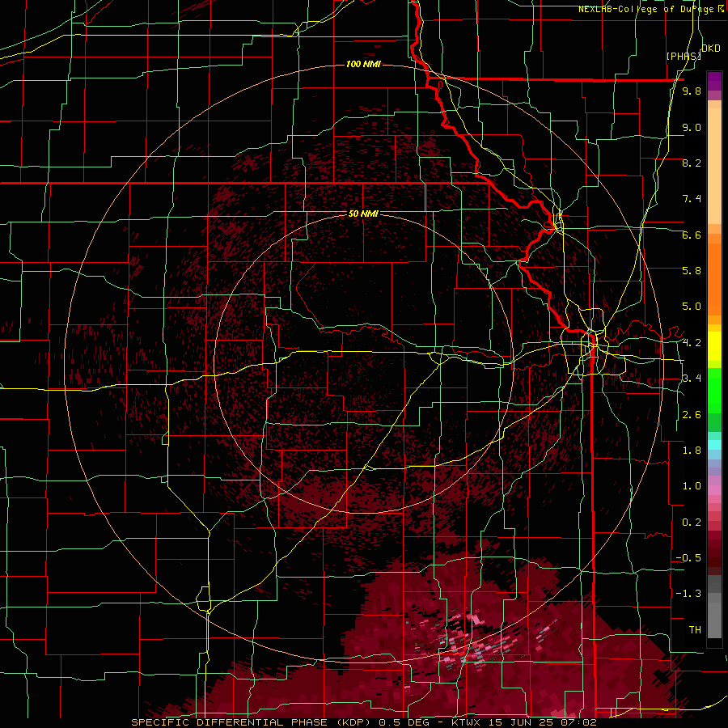Image resolution: width=728 pixels, height=728 pixels.
Task: Click the [PHAS] label above the color scale
Action: (684, 56)
